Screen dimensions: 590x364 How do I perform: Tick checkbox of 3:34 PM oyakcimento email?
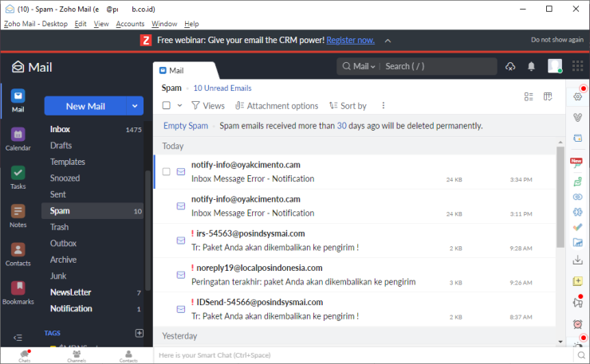coord(167,172)
